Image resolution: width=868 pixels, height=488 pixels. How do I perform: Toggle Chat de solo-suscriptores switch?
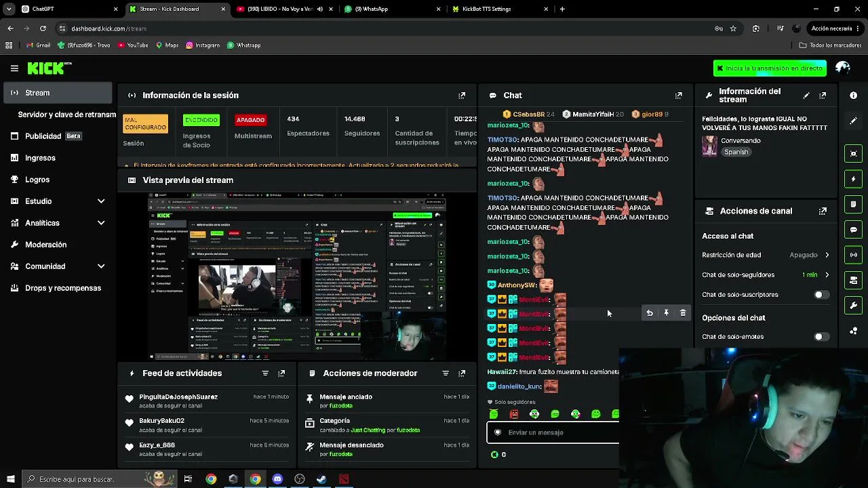click(x=821, y=295)
